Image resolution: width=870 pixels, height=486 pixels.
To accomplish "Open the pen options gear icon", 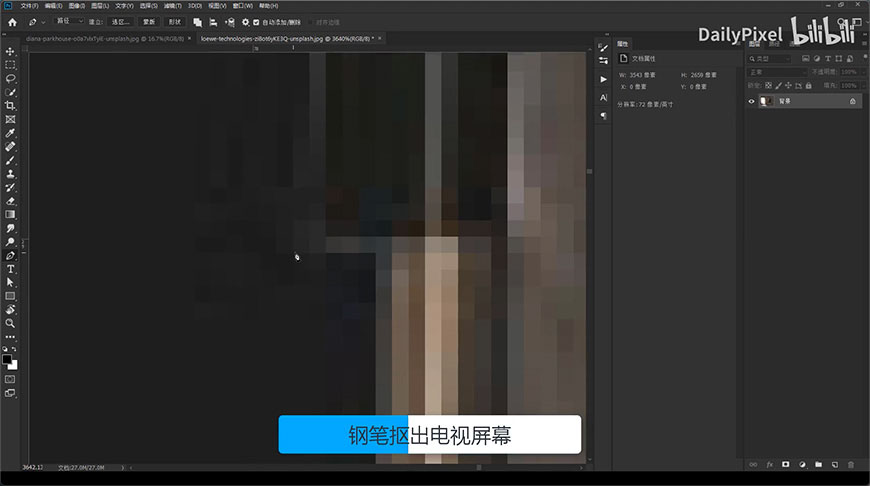I will [245, 22].
